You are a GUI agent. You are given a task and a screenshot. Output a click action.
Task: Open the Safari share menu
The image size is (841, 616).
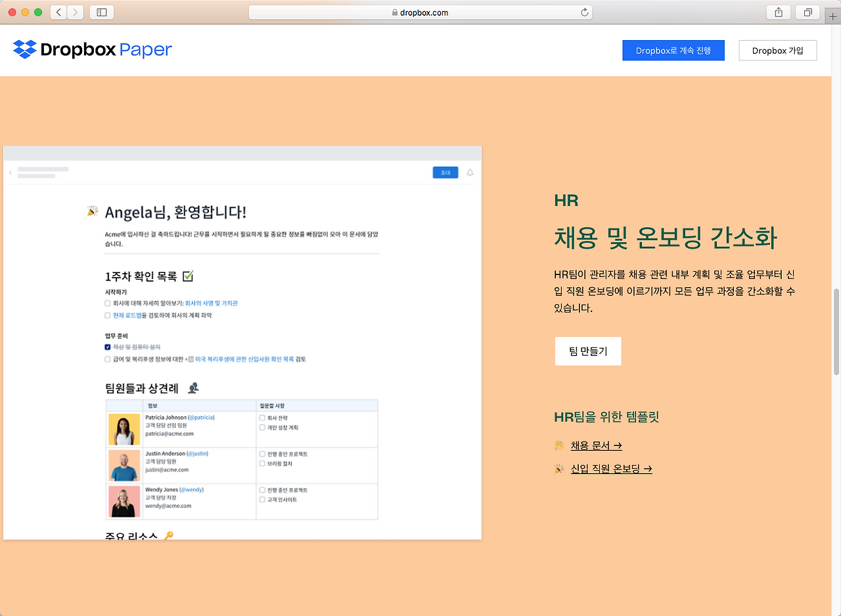[779, 12]
